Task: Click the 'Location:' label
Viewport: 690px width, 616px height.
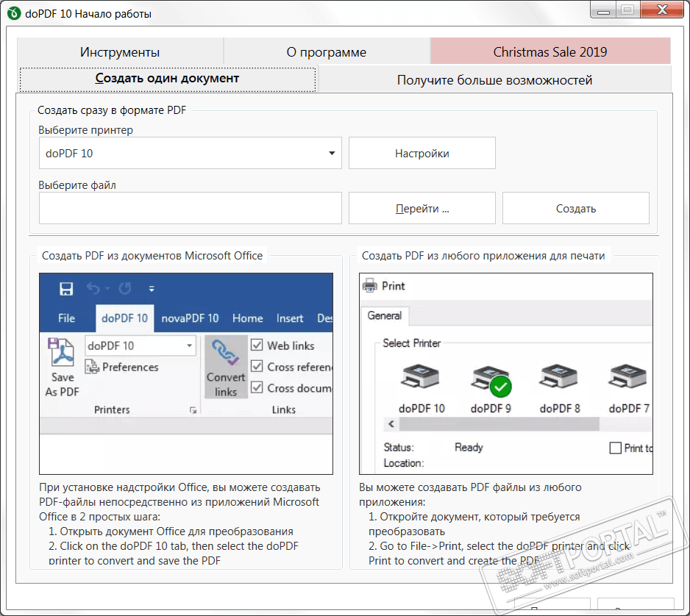Action: 404,463
